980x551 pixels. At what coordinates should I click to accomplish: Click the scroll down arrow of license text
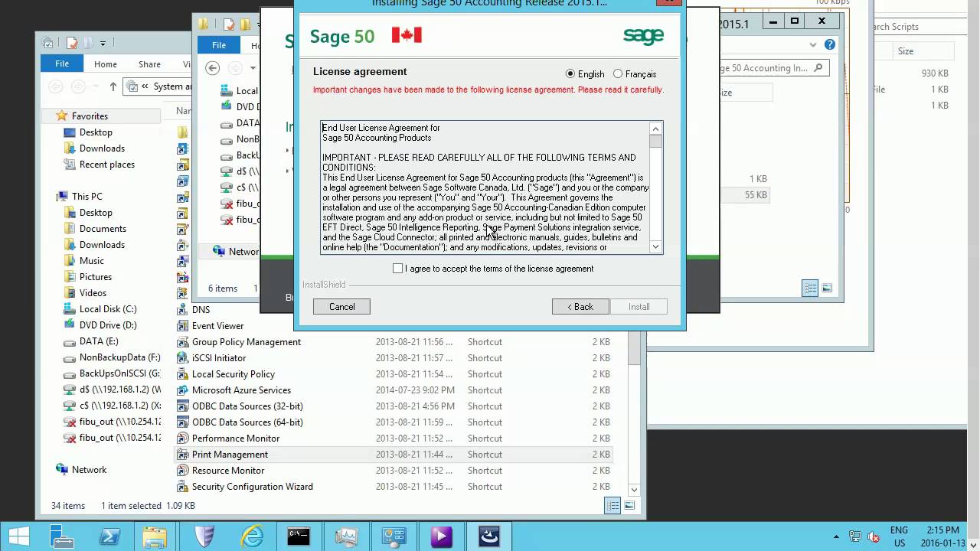(x=655, y=246)
